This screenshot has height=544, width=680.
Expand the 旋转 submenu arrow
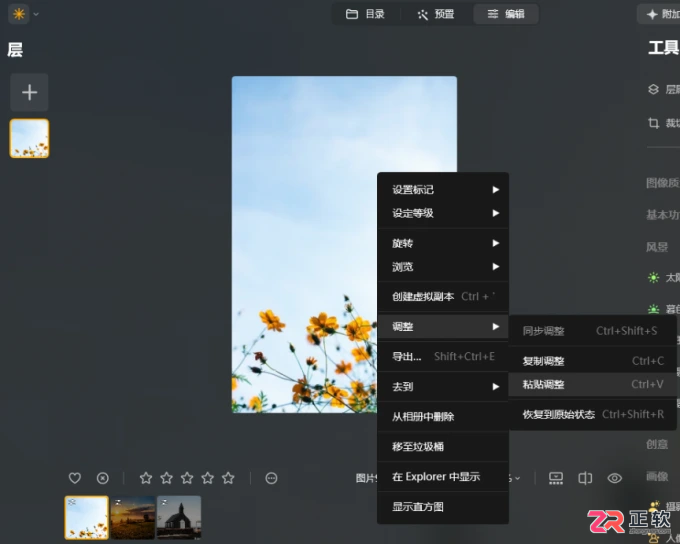(496, 243)
